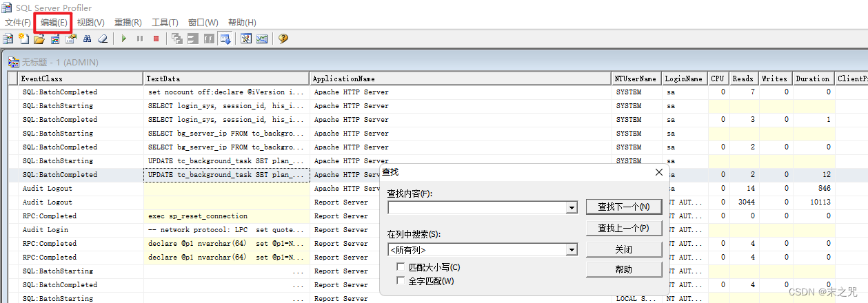Viewport: 868px width, 303px height.
Task: Click the 帮助 button in Find dialog
Action: pyautogui.click(x=624, y=270)
